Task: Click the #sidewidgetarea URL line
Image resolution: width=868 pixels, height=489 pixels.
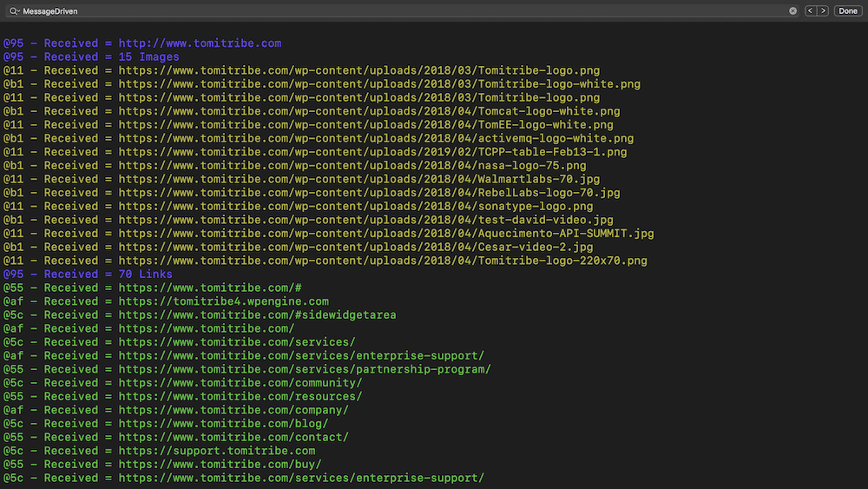Action: pyautogui.click(x=200, y=315)
